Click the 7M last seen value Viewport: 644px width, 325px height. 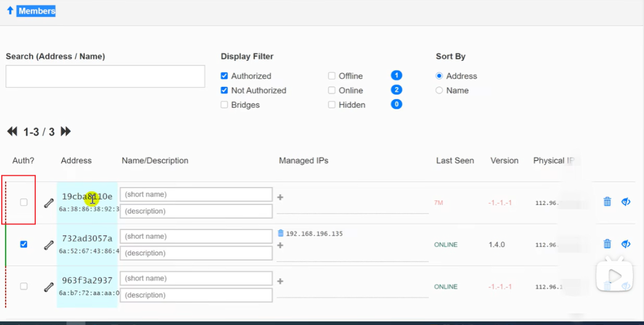click(x=439, y=203)
